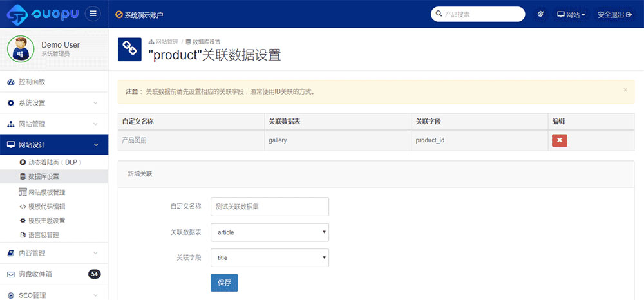The width and height of the screenshot is (644, 300).
Task: Open 网站模板管理 menu item
Action: point(54,192)
